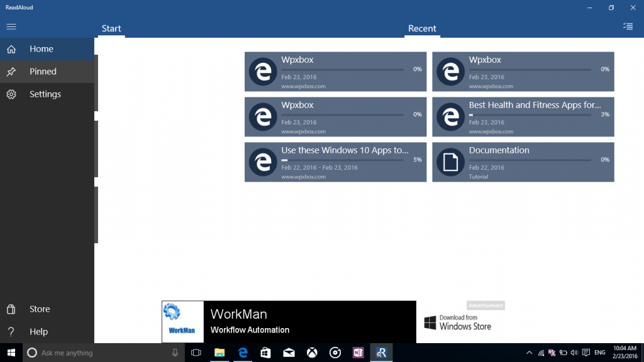Open Use these Windows 10 Apps article

(x=336, y=162)
